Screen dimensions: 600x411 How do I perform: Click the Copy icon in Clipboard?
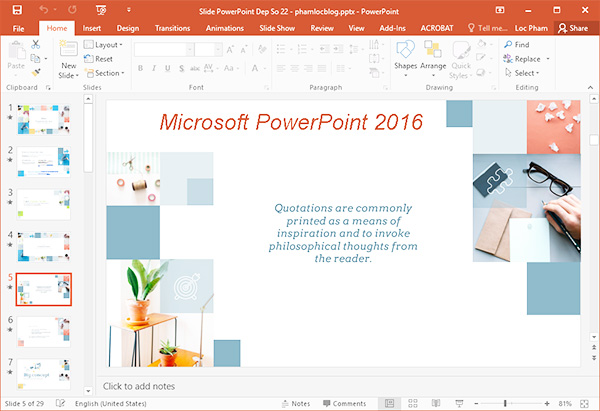point(35,59)
